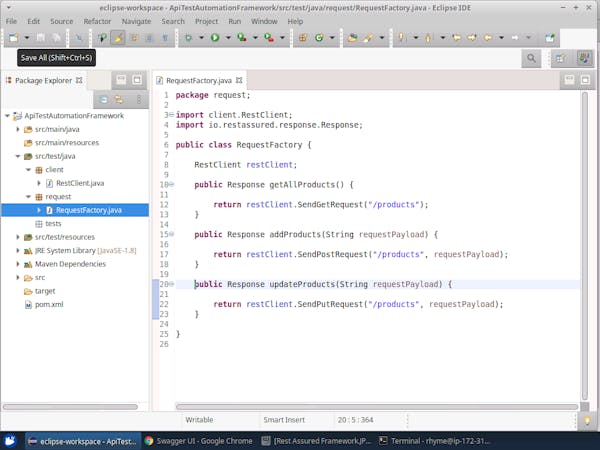The height and width of the screenshot is (450, 600).
Task: Select RestClient.java in the tree
Action: pos(79,183)
